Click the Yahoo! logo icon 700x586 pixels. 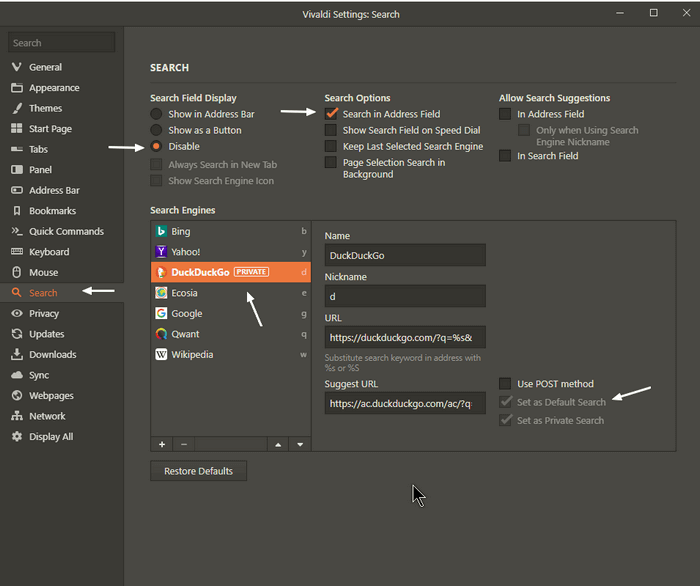pyautogui.click(x=161, y=252)
